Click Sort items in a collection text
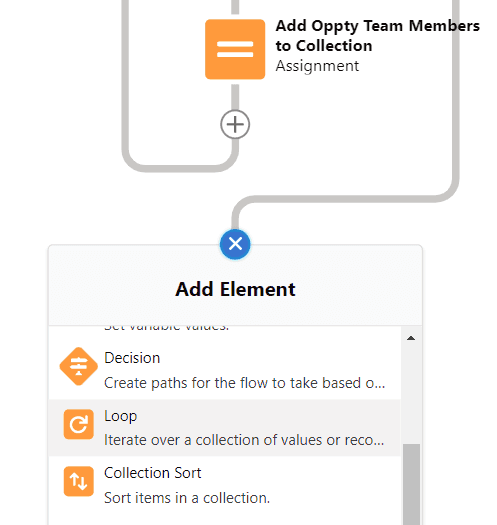Screen dimensions: 497x525 [187, 498]
